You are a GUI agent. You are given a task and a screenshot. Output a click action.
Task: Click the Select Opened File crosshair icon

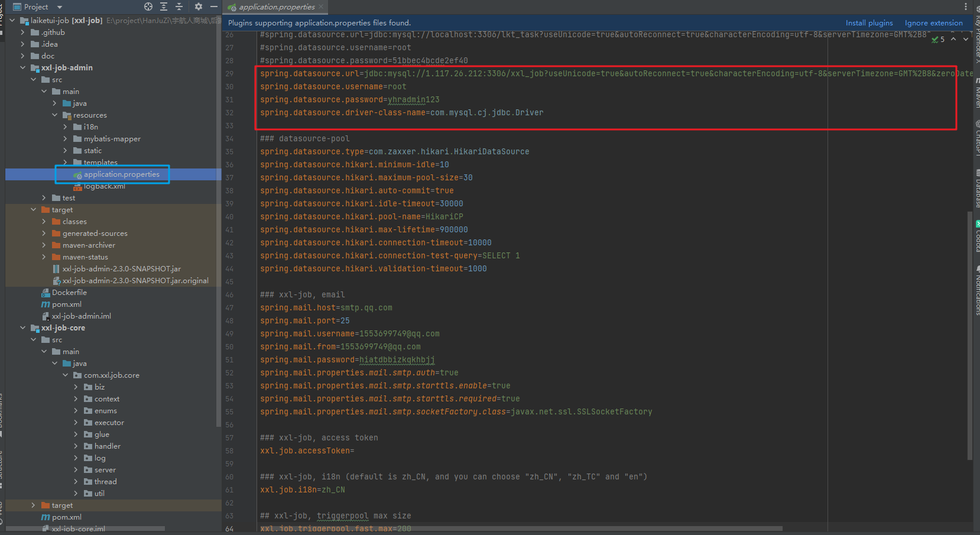click(148, 7)
